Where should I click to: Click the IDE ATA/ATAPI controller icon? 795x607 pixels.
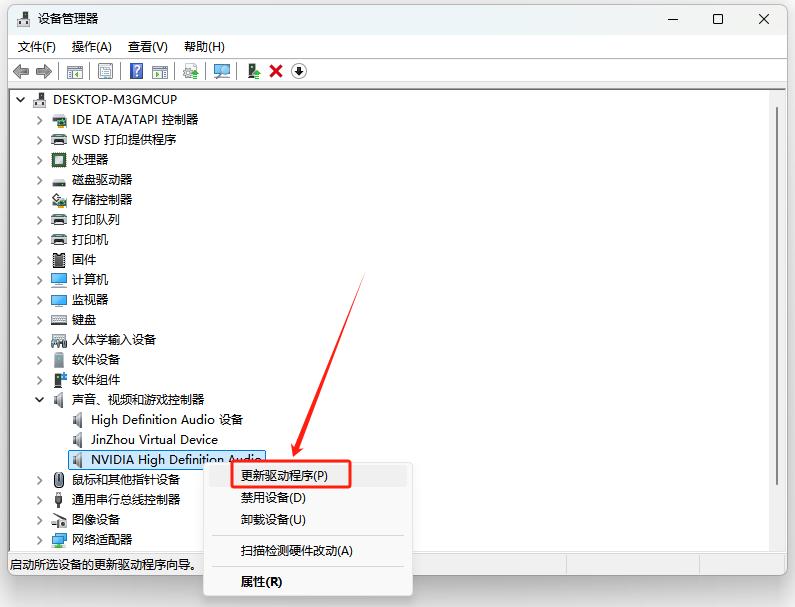[x=59, y=120]
